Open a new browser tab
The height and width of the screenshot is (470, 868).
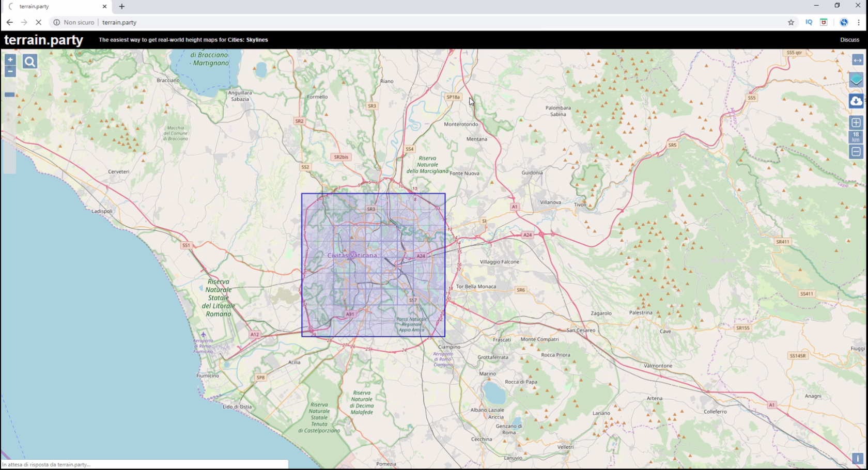(x=122, y=7)
